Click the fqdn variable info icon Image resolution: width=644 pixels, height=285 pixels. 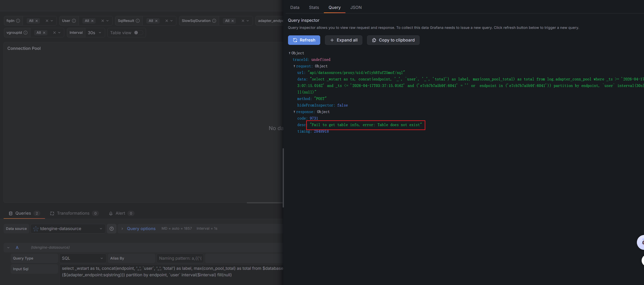coord(18,21)
